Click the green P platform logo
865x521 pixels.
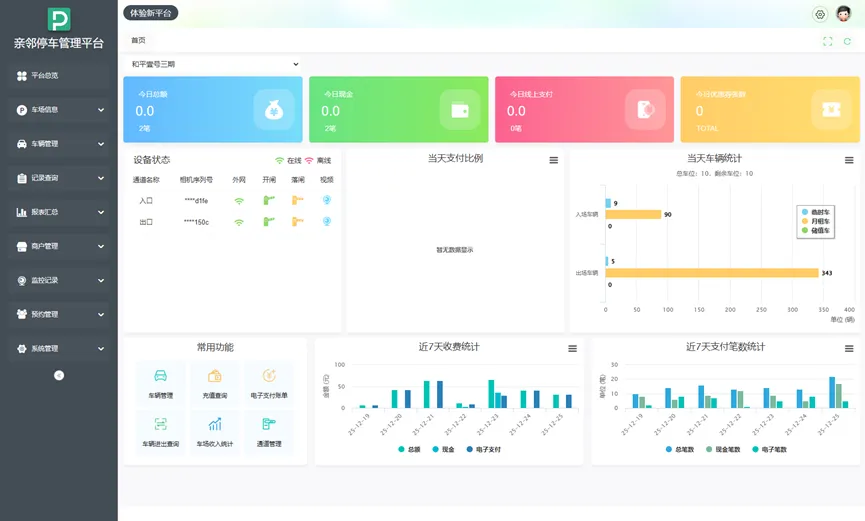(59, 20)
